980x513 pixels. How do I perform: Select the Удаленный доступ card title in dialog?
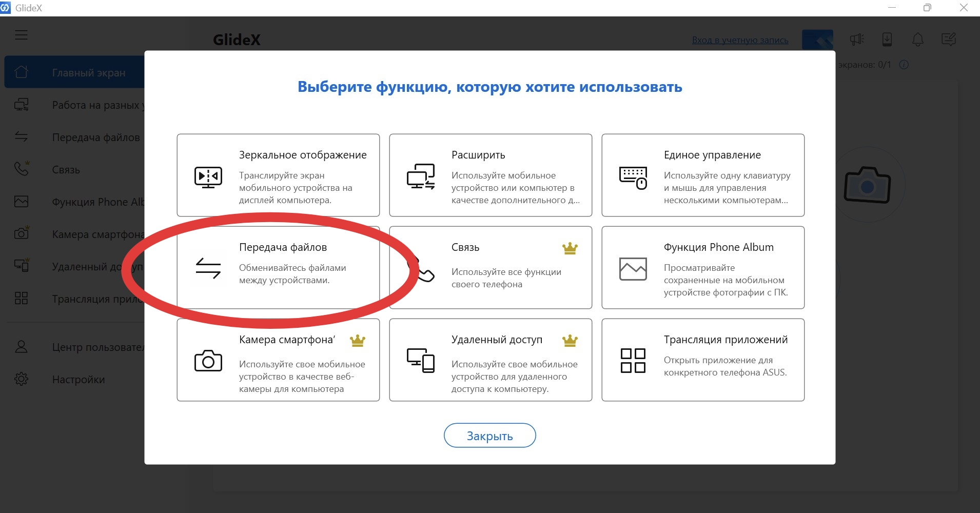coord(497,340)
